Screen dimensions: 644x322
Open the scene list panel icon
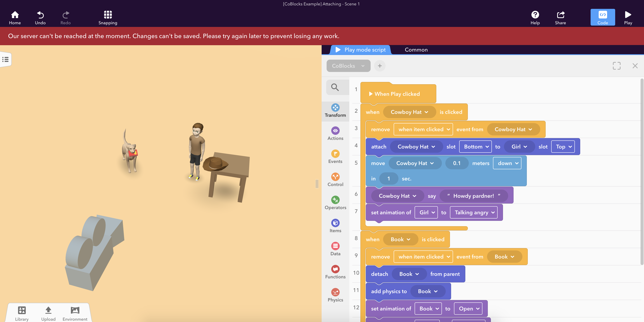pyautogui.click(x=6, y=59)
